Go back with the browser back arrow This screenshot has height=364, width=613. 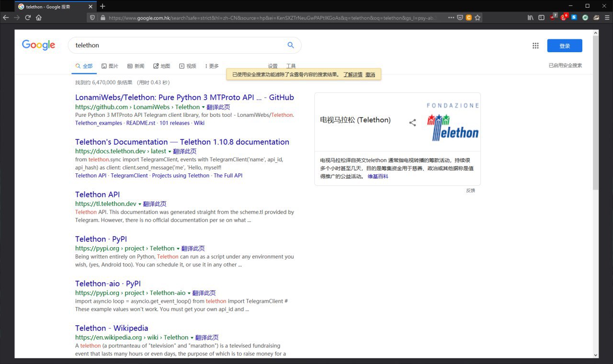point(6,17)
